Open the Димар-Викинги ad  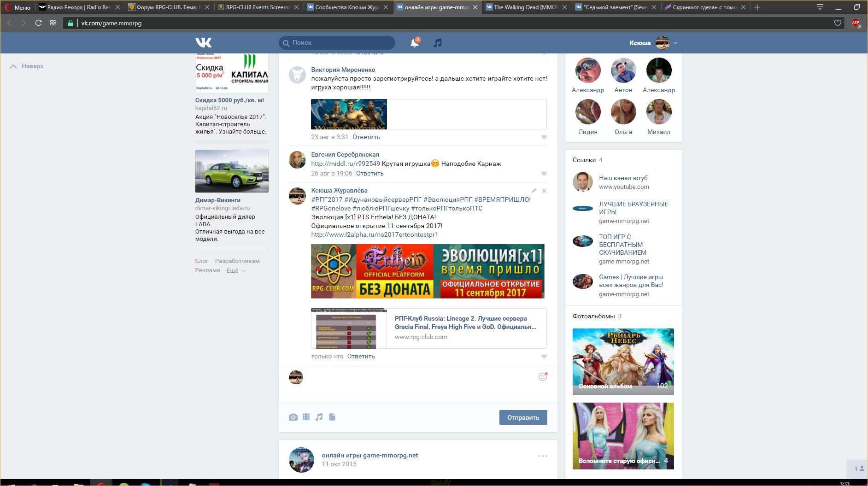point(232,171)
